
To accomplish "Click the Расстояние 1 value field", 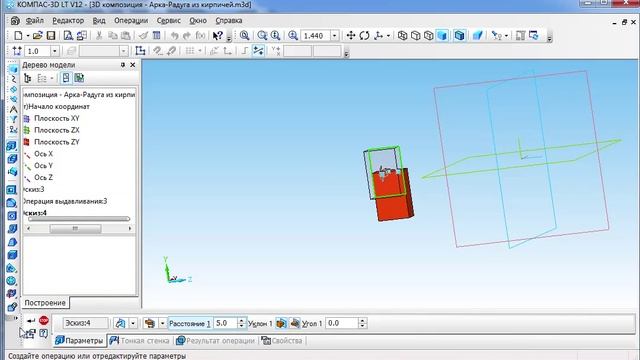I will click(225, 323).
